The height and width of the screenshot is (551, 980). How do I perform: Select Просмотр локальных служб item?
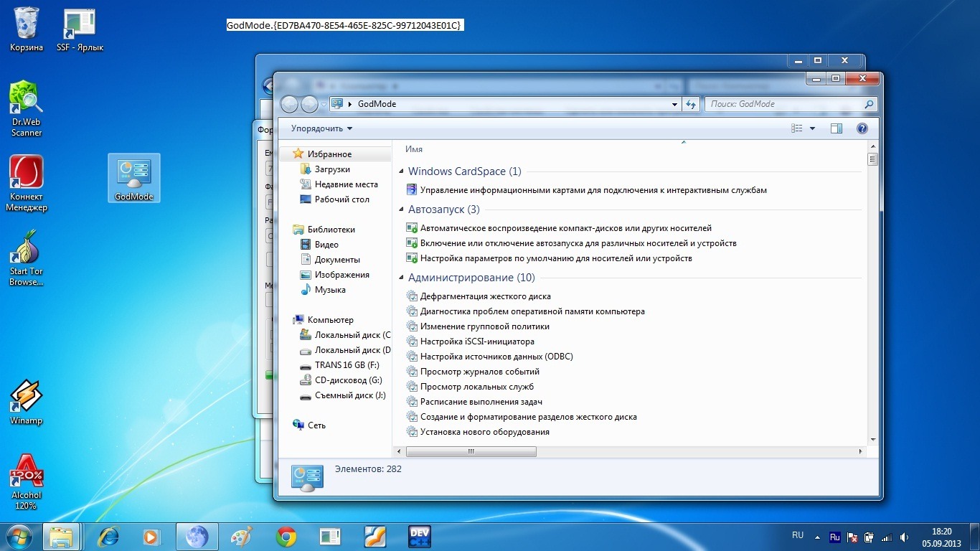point(476,387)
